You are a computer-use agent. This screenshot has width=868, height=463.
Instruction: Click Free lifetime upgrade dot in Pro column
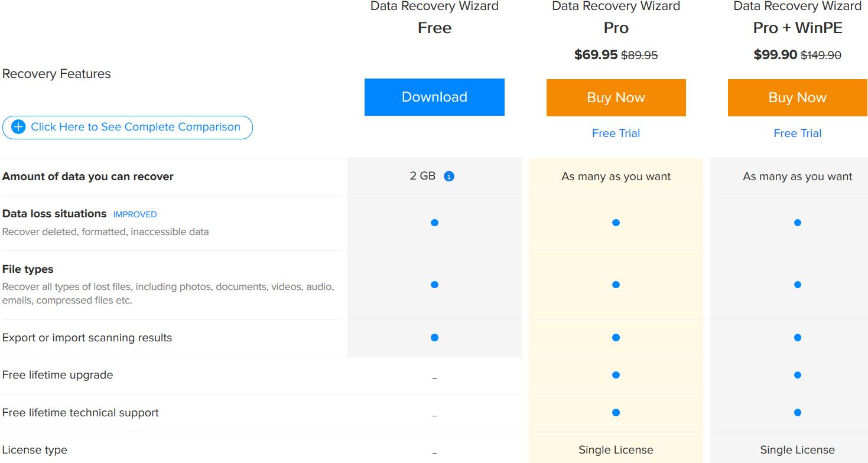click(x=616, y=375)
